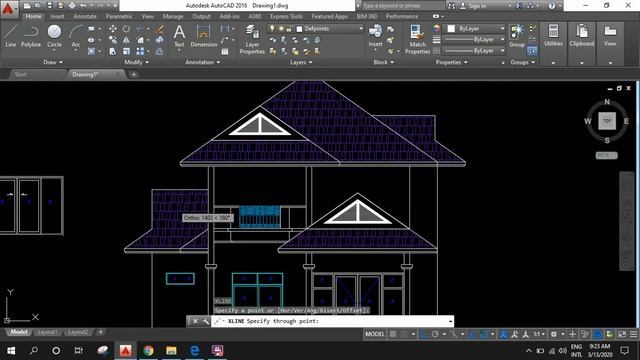Expand the Modify panel
The height and width of the screenshot is (360, 640).
pos(137,62)
